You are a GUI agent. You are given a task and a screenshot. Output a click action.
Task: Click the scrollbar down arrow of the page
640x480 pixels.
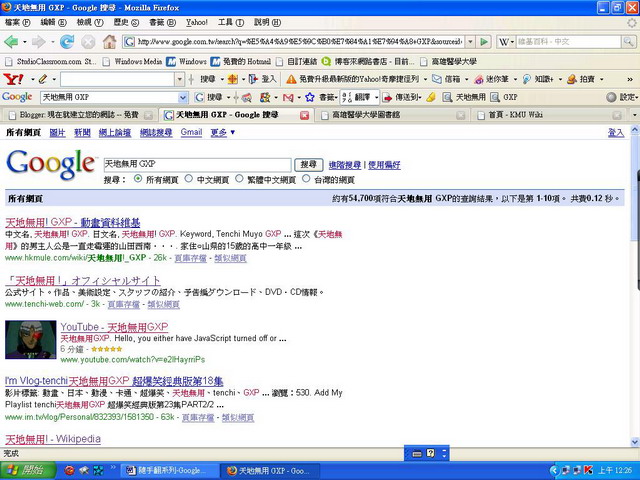tap(635, 442)
